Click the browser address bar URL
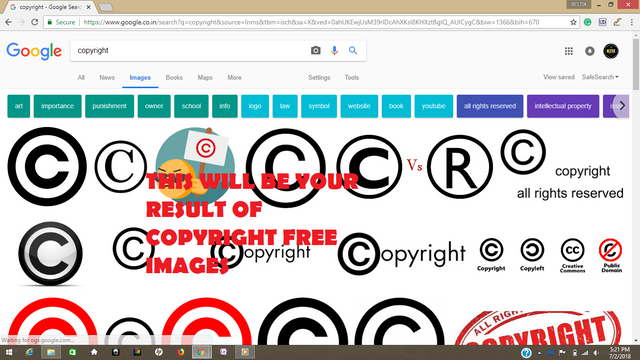Screen dimensions: 640x360 (311, 22)
